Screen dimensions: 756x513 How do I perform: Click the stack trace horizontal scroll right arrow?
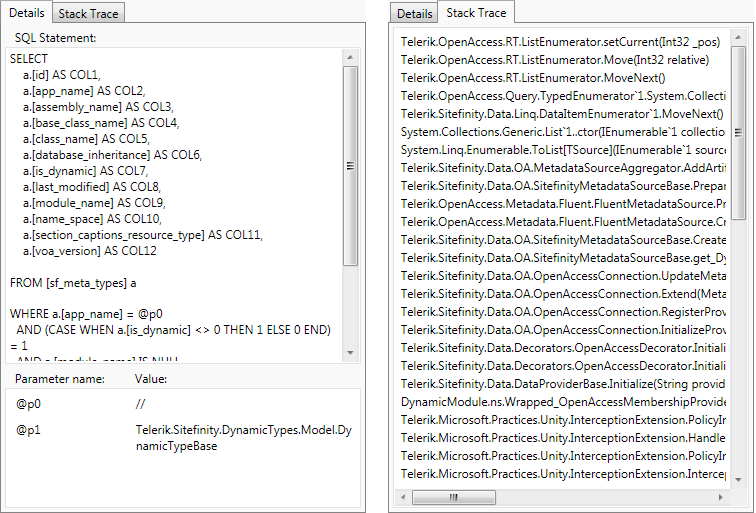(x=721, y=497)
